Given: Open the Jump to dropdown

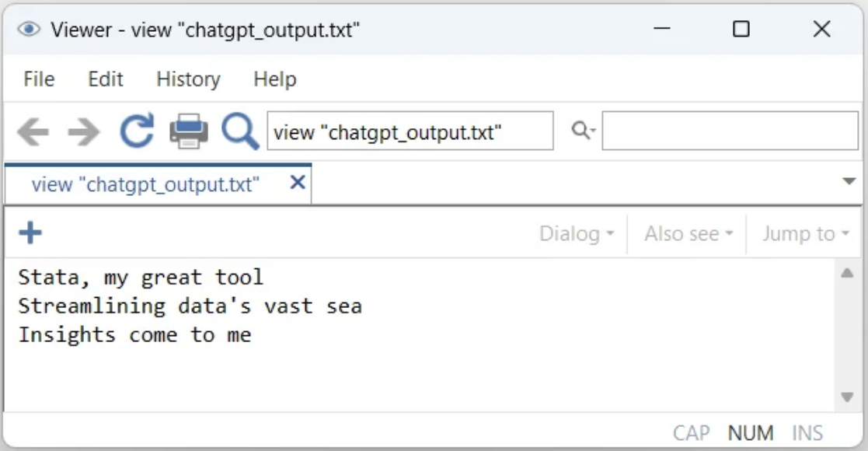Looking at the screenshot, I should (805, 234).
